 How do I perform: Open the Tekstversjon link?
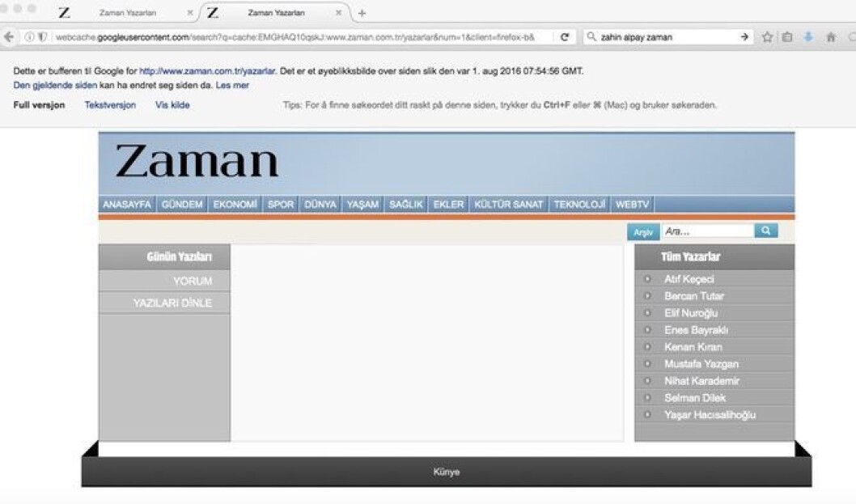tap(110, 105)
